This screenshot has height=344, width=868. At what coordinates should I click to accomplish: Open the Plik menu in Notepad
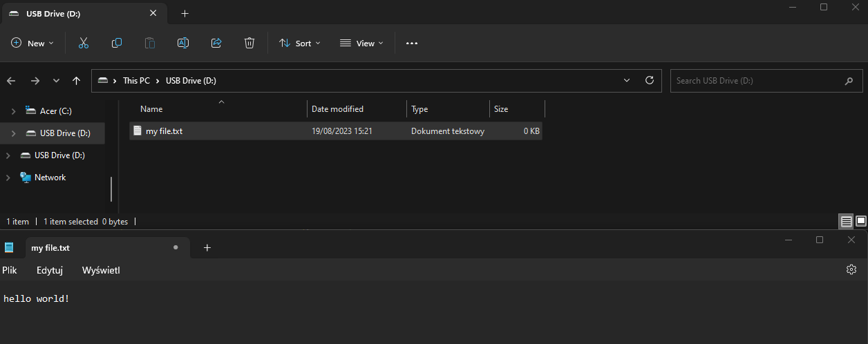[10, 270]
